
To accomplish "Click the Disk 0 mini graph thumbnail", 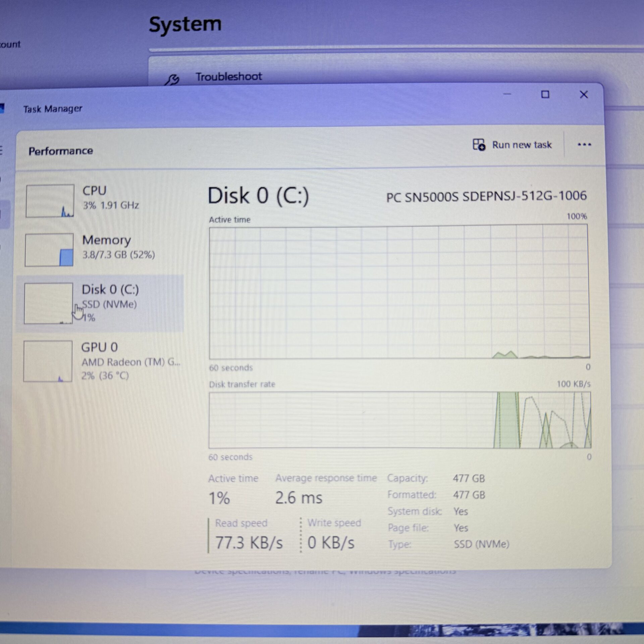I will pyautogui.click(x=48, y=303).
